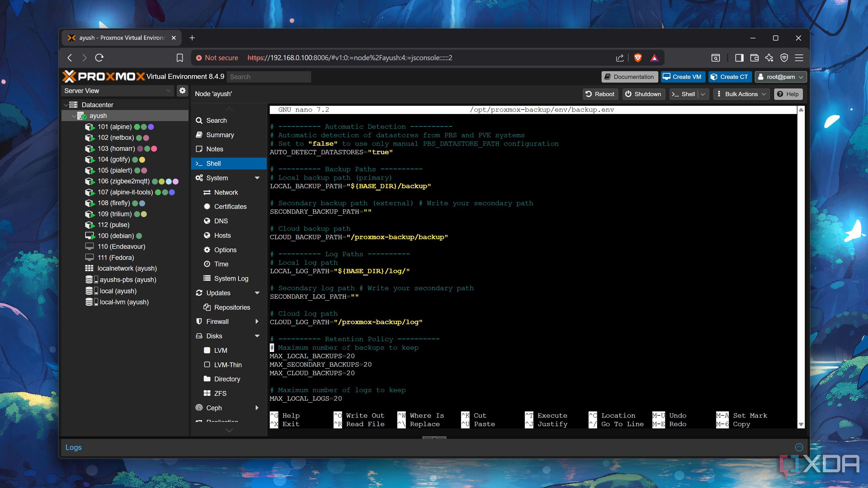Expand the Ceph menu section
868x488 pixels.
coord(257,408)
